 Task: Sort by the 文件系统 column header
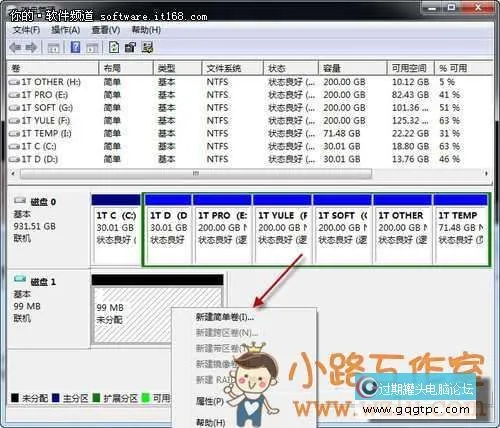[x=233, y=68]
